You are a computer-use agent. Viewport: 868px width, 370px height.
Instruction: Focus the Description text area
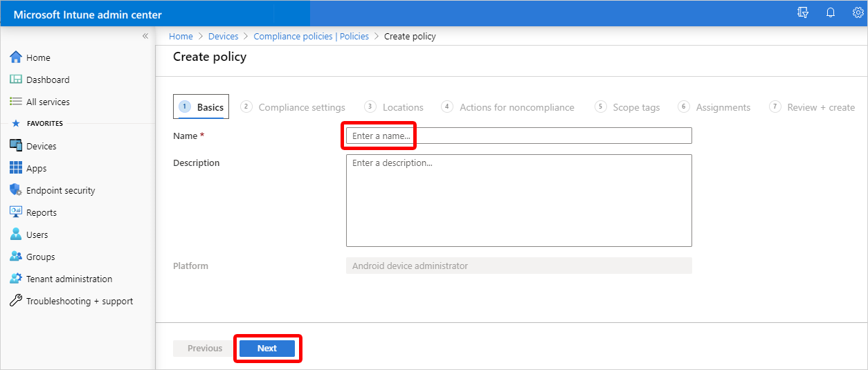pyautogui.click(x=519, y=201)
